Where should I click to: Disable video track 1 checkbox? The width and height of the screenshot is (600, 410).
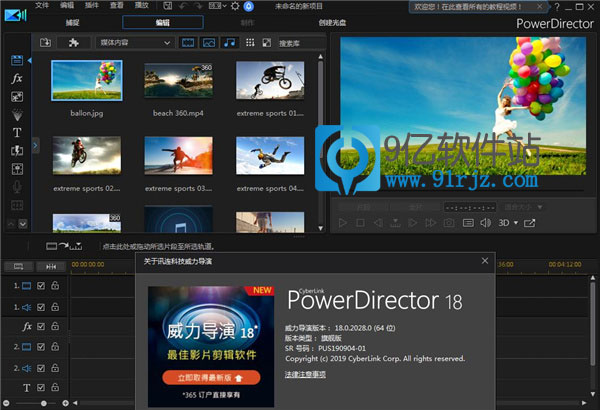[41, 286]
